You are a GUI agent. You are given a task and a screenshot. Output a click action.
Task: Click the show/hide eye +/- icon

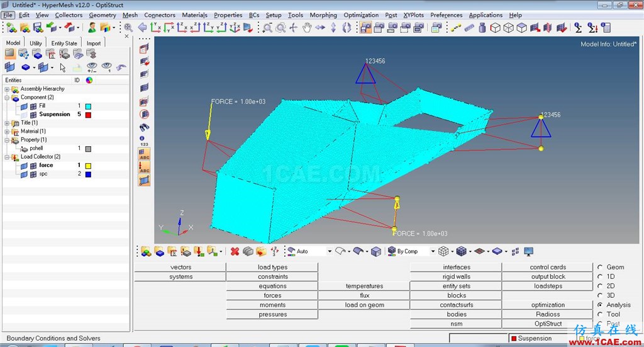[92, 67]
